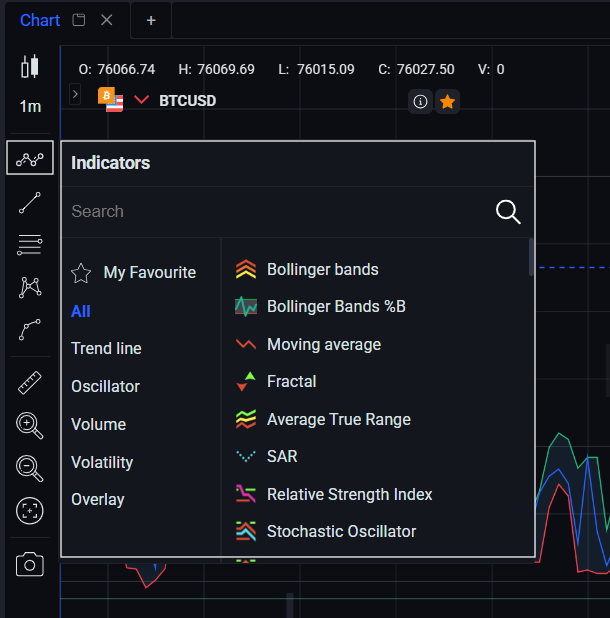Click the Average True Range wavy icon

[x=246, y=419]
